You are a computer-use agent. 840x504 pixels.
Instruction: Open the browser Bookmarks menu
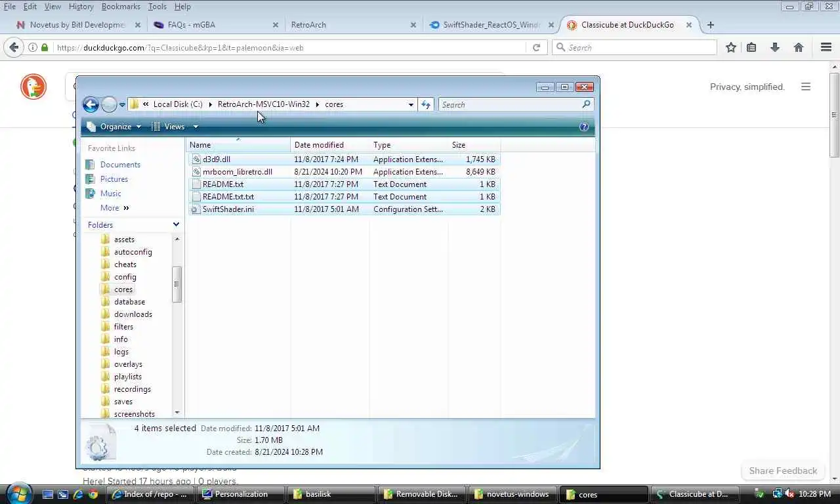[121, 7]
